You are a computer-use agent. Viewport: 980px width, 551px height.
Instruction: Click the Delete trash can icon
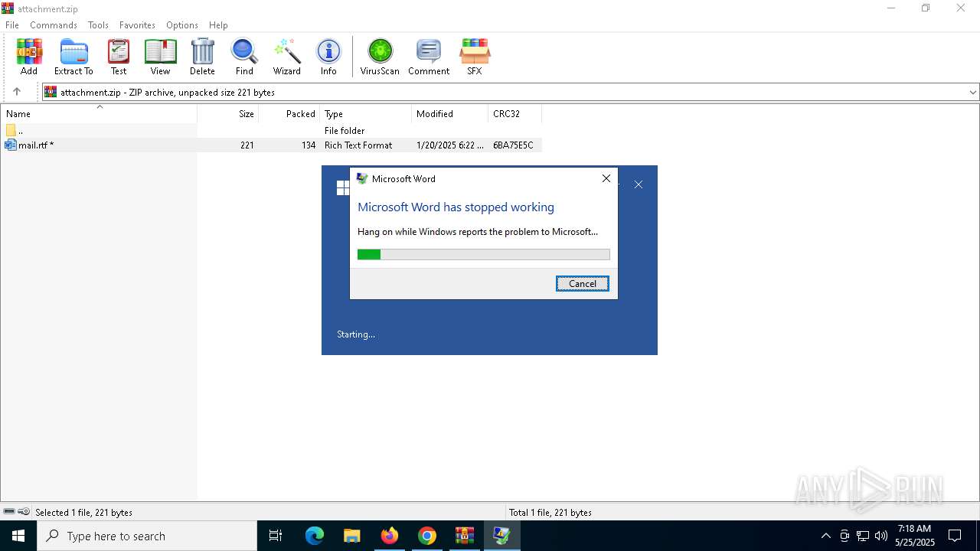point(202,57)
